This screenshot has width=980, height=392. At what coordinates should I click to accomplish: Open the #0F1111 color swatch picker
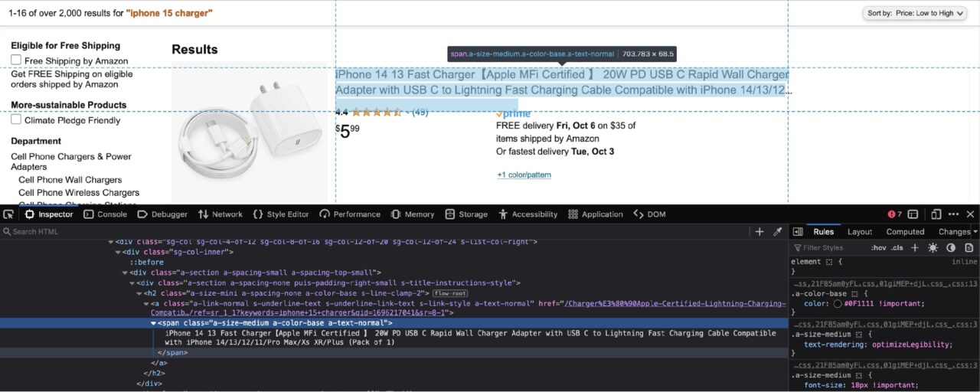pos(838,303)
